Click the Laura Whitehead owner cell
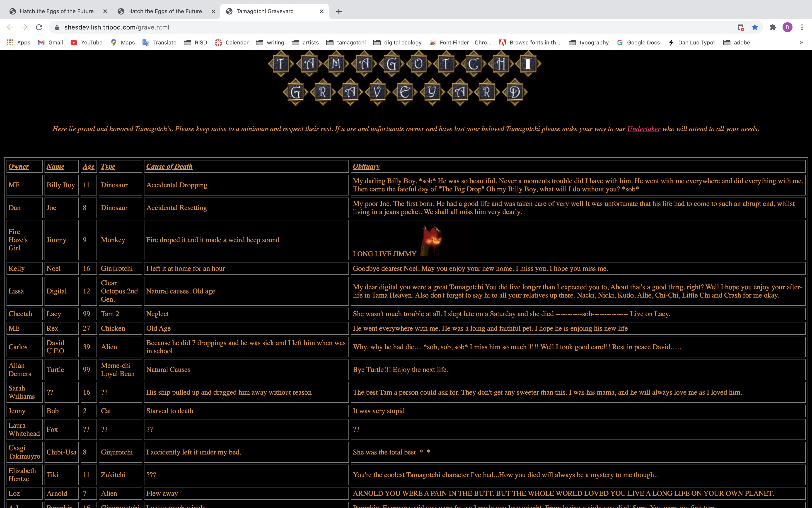The width and height of the screenshot is (812, 508). (24, 429)
